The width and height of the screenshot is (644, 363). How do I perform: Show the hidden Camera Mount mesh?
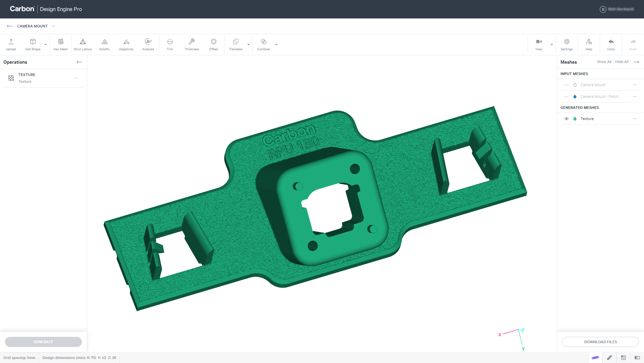567,85
